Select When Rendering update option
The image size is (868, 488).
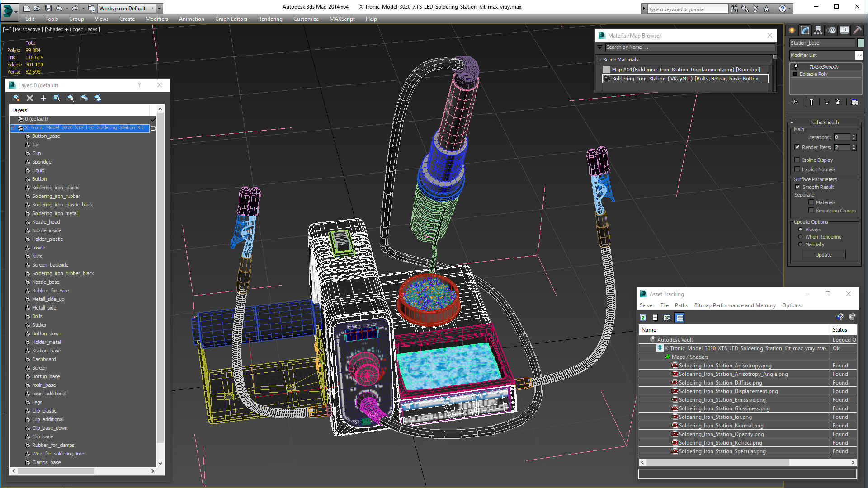pos(800,237)
